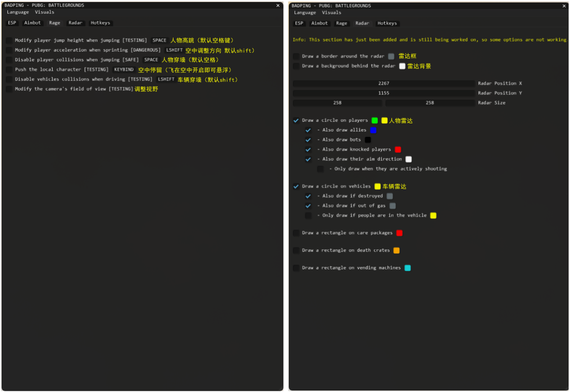Open the black bots color swatch
570x392 pixels.
click(x=367, y=140)
